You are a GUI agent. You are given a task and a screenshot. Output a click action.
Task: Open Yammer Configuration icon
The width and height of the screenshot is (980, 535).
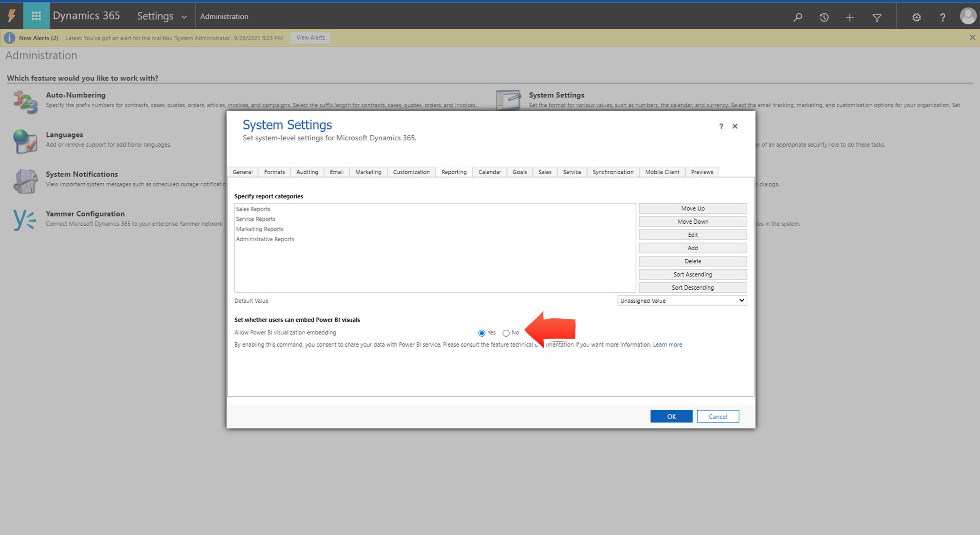(x=25, y=220)
